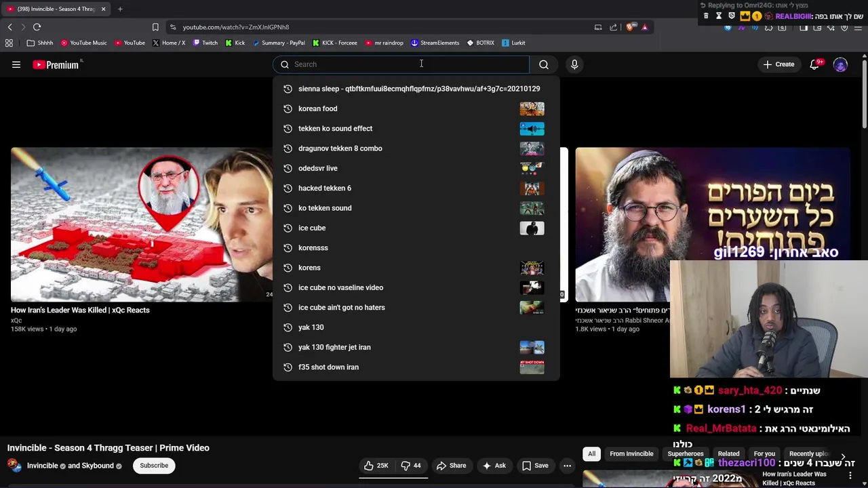Click the site settings icon in address bar

173,27
